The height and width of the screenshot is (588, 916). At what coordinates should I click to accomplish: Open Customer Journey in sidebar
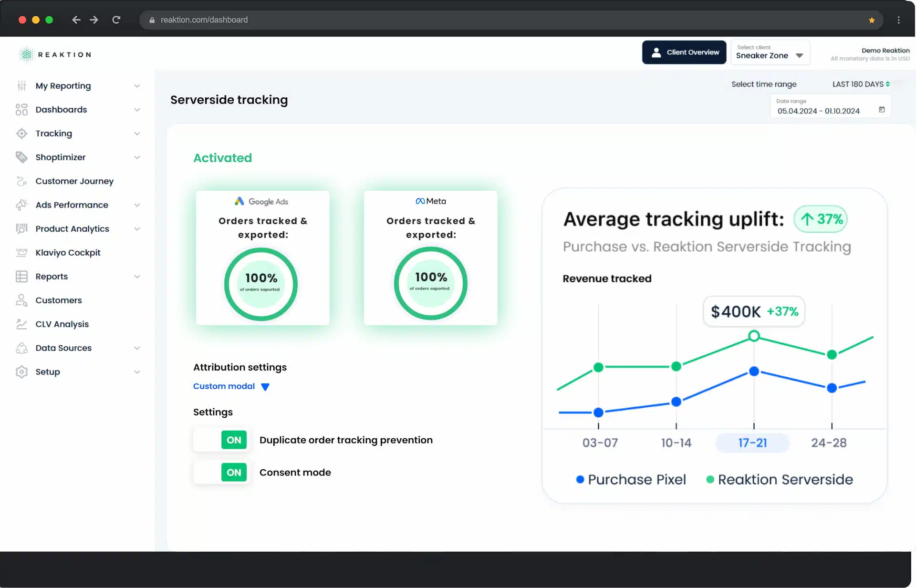[74, 181]
